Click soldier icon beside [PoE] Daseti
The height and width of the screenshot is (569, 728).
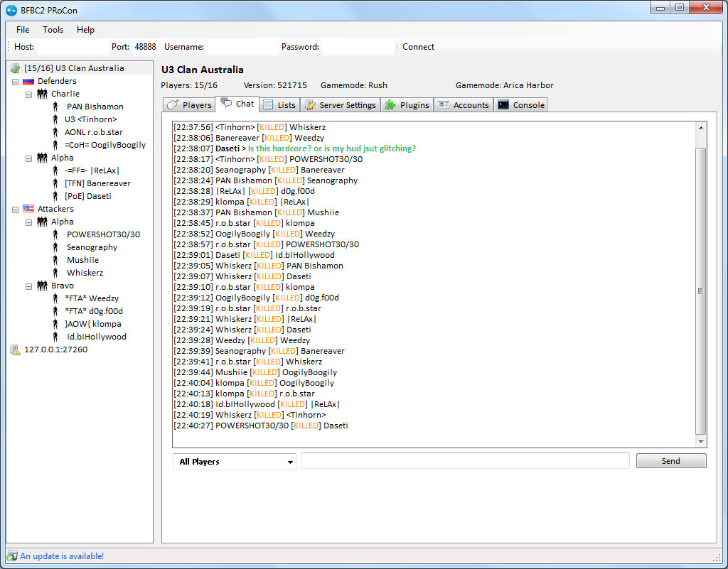(x=55, y=196)
